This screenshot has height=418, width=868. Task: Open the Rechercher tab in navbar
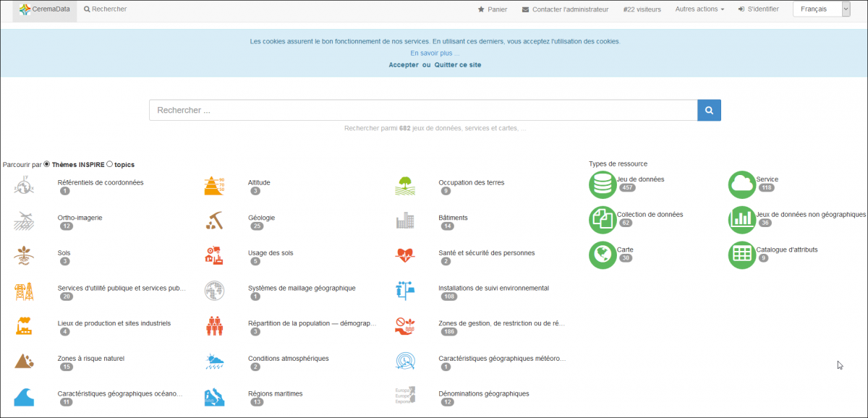[x=106, y=9]
